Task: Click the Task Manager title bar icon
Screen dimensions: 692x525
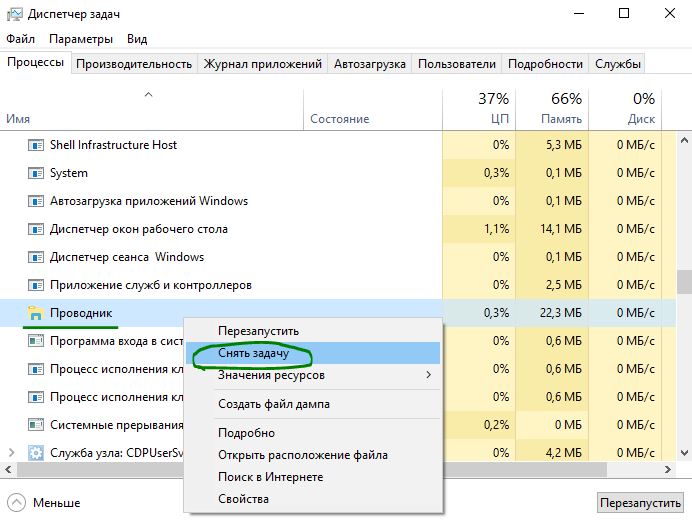Action: (14, 14)
